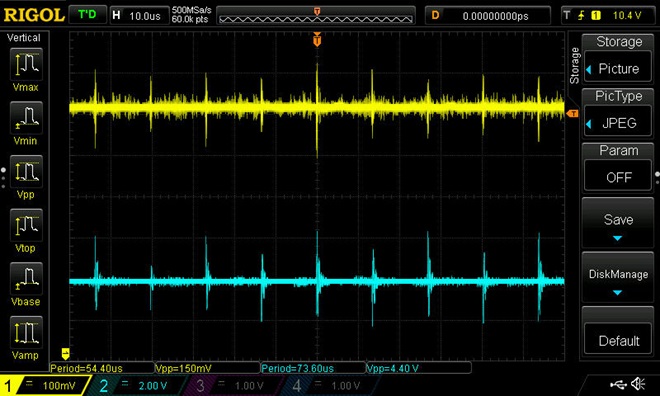
Task: Choose the Vamp measurement icon
Action: 26,332
